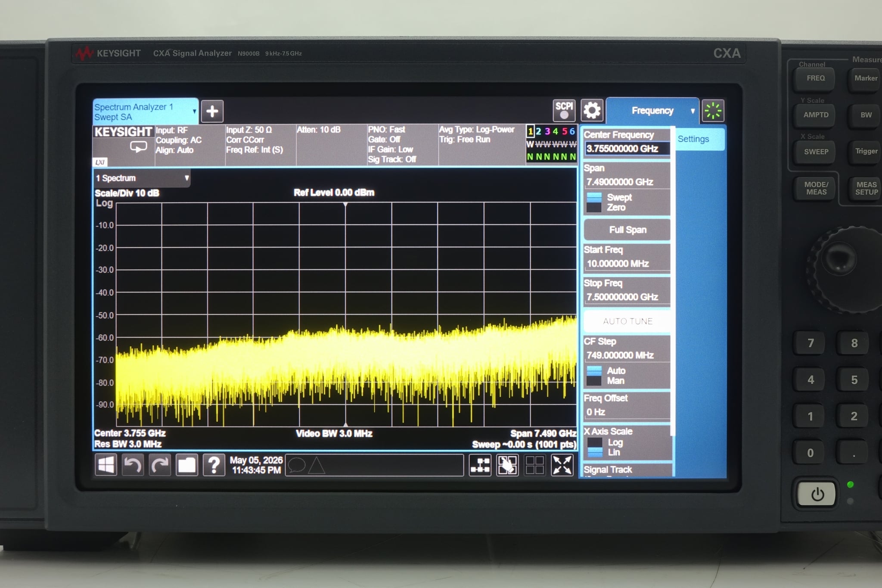Viewport: 882px width, 588px height.
Task: Push the MODE/MEAS hardware key
Action: (816, 188)
